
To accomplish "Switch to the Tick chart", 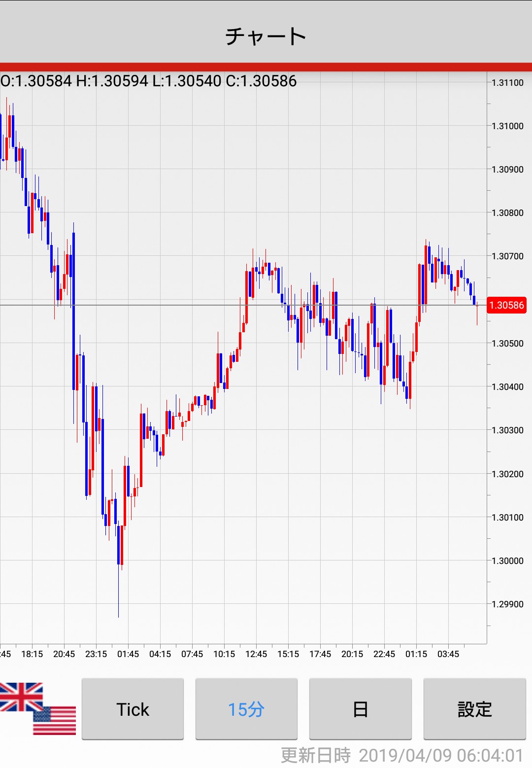I will coord(133,709).
